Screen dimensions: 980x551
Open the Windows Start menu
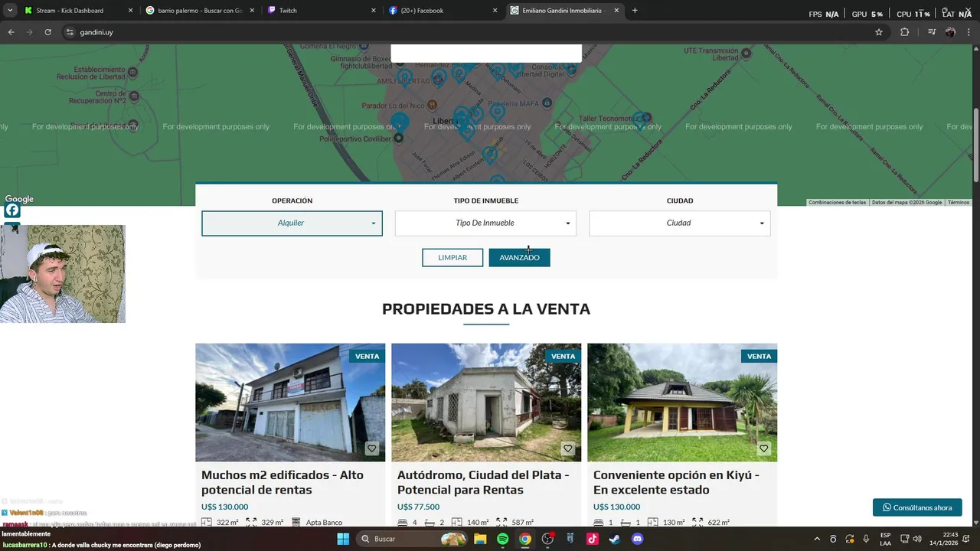click(x=343, y=539)
